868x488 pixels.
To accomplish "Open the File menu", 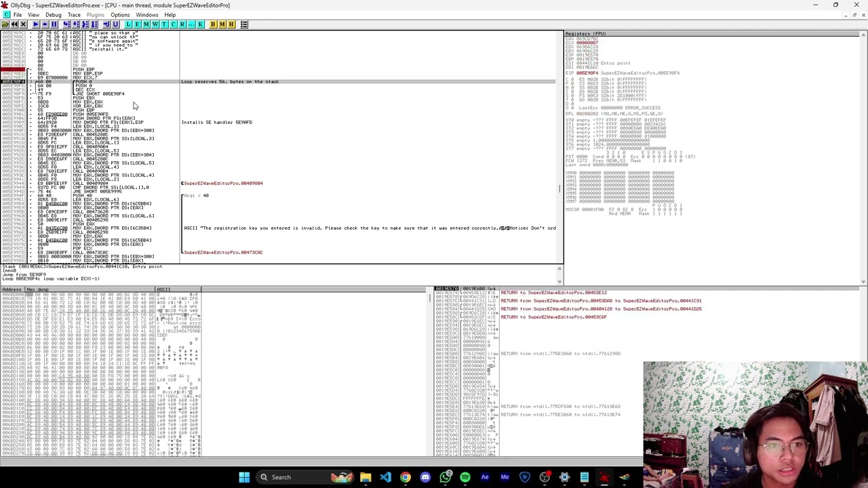I will tap(18, 15).
